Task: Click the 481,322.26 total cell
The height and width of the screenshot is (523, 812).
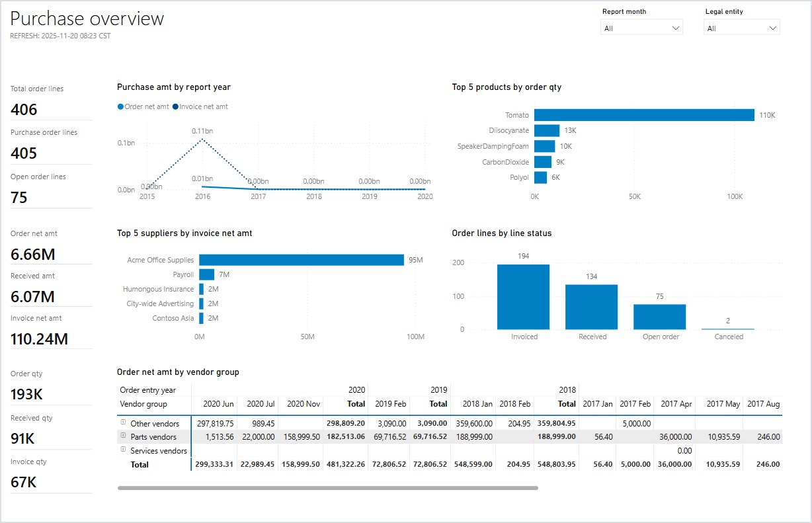Action: [345, 464]
